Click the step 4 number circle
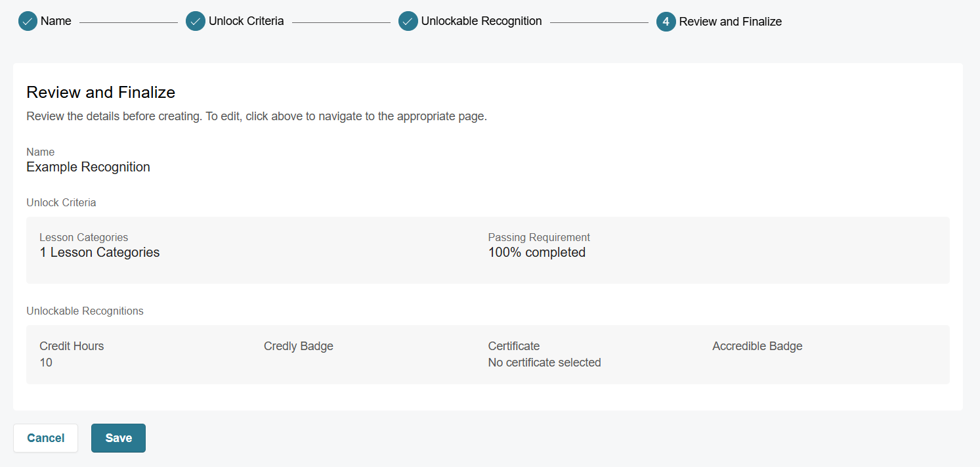This screenshot has height=467, width=980. pyautogui.click(x=666, y=22)
